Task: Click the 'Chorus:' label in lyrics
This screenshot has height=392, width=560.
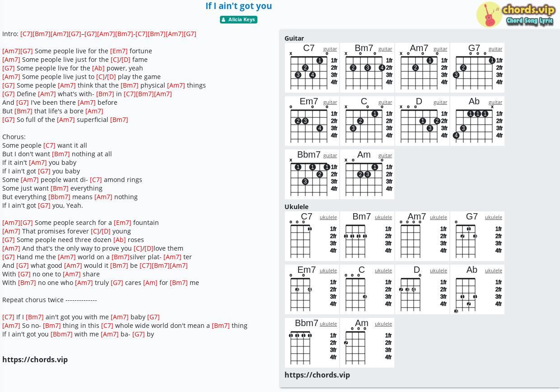Action: tap(14, 137)
